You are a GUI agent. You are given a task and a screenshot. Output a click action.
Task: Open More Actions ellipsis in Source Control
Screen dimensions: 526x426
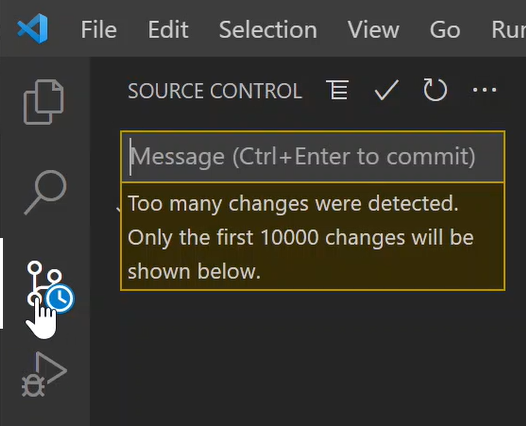[x=484, y=90]
